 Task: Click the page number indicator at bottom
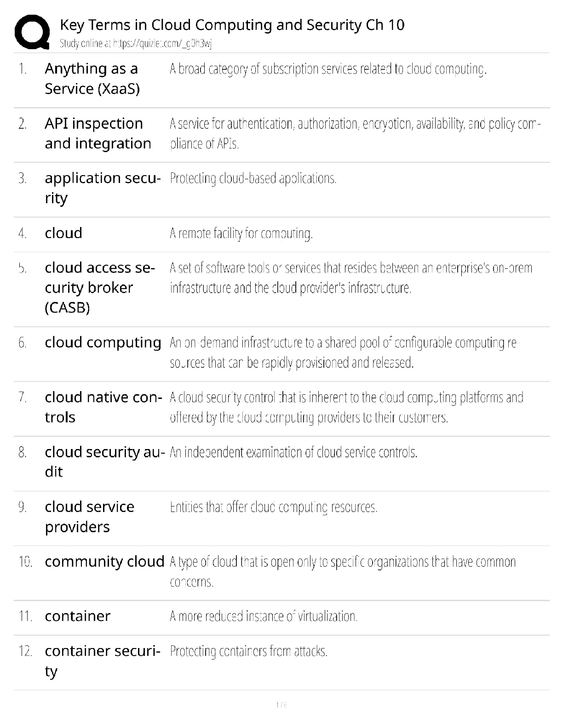[281, 705]
